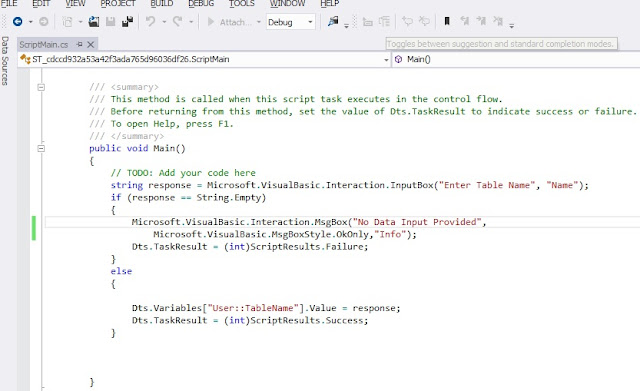Open the Navigate Backward history dropdown
This screenshot has height=391, width=640.
(x=31, y=22)
